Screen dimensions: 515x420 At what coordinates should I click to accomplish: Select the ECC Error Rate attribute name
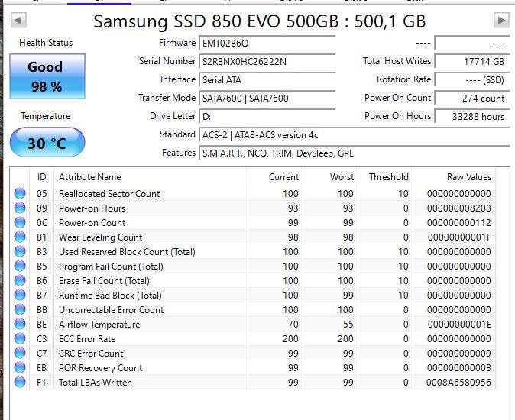(87, 338)
